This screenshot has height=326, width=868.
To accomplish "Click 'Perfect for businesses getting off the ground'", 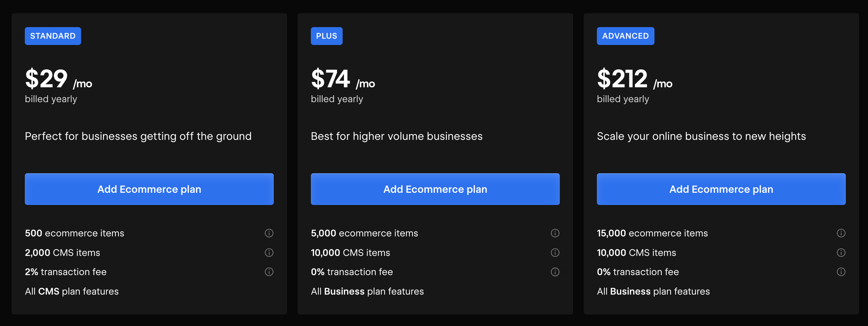I will [x=138, y=136].
